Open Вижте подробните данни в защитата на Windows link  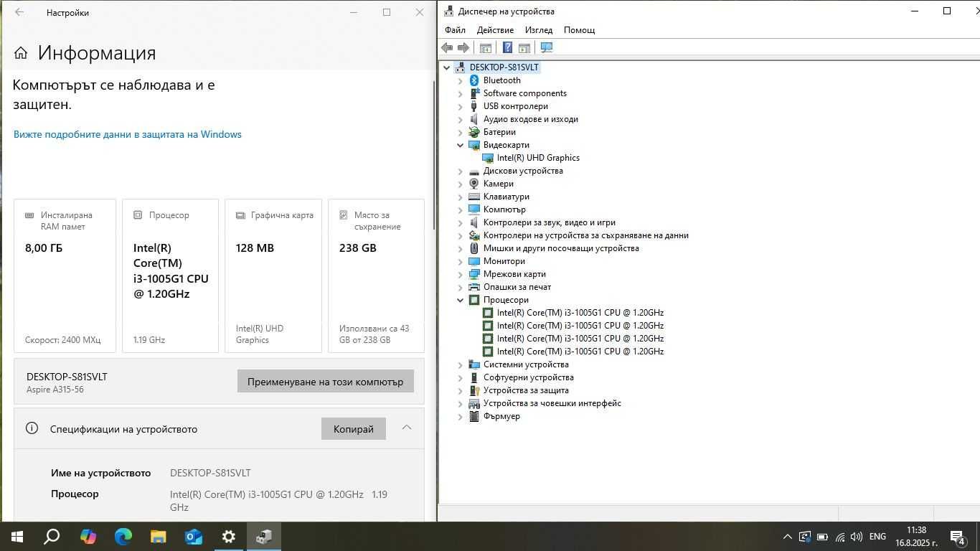tap(128, 134)
